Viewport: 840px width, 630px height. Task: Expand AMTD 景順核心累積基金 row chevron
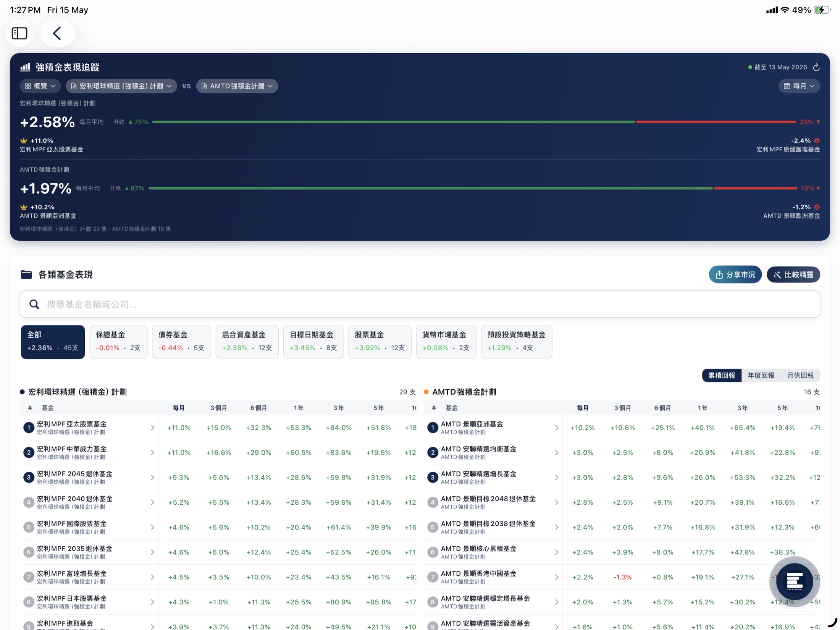[556, 552]
